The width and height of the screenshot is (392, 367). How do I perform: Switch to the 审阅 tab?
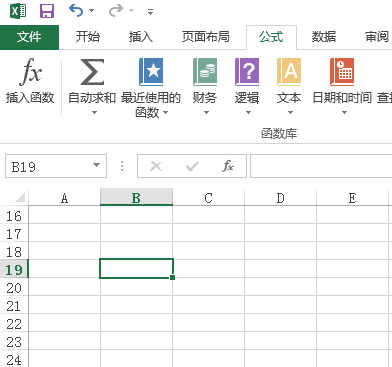point(377,37)
